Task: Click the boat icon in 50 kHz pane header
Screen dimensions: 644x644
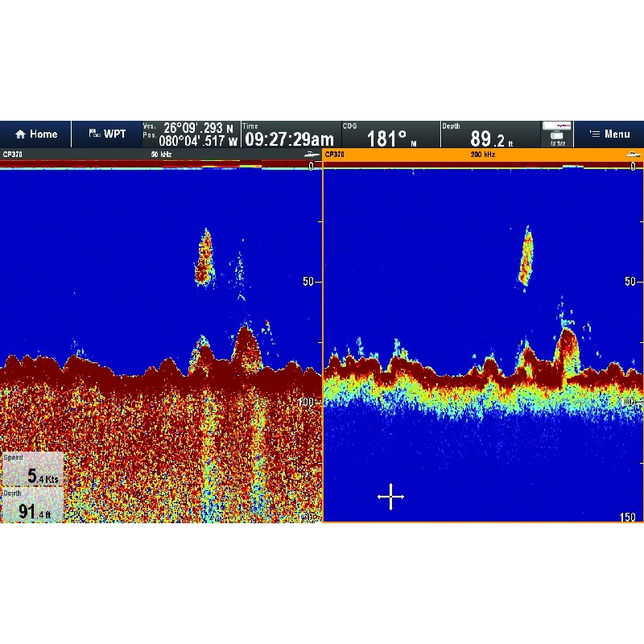Action: click(310, 154)
